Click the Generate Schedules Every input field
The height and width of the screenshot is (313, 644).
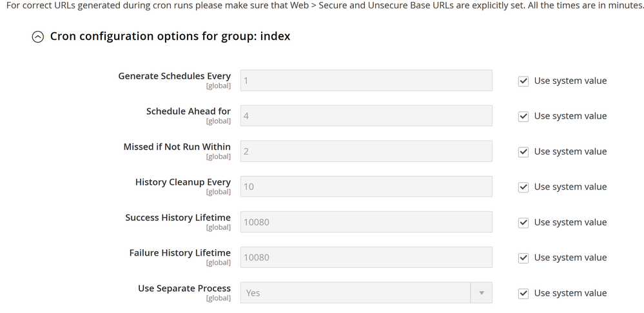(x=366, y=81)
